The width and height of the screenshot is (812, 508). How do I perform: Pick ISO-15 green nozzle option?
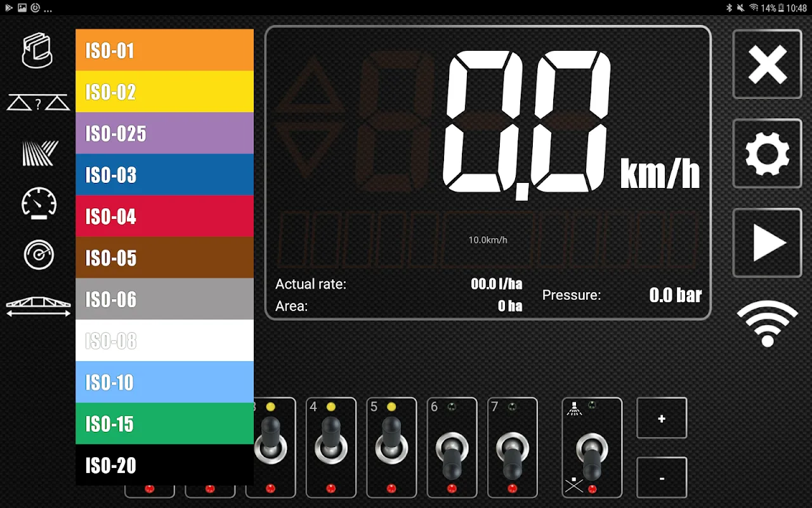point(164,424)
